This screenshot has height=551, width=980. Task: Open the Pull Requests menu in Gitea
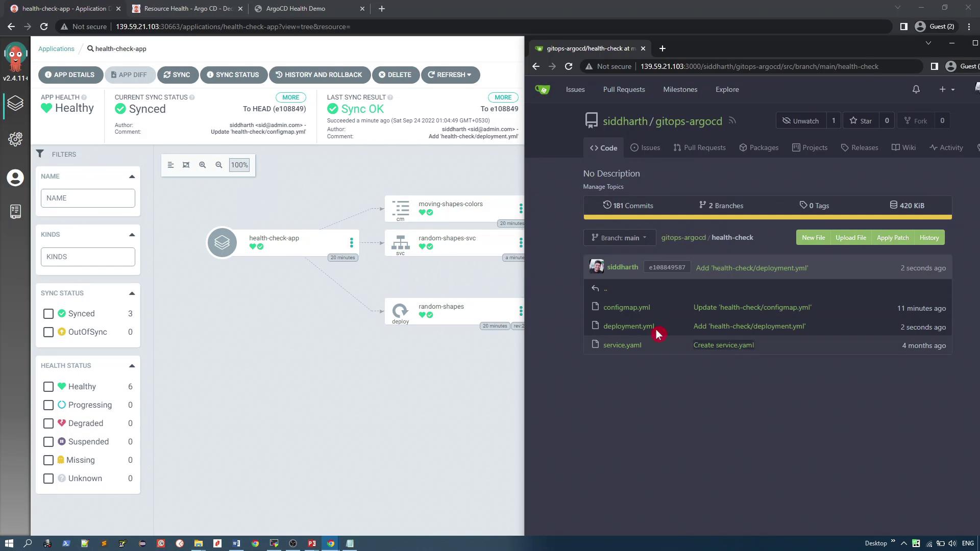tap(624, 89)
